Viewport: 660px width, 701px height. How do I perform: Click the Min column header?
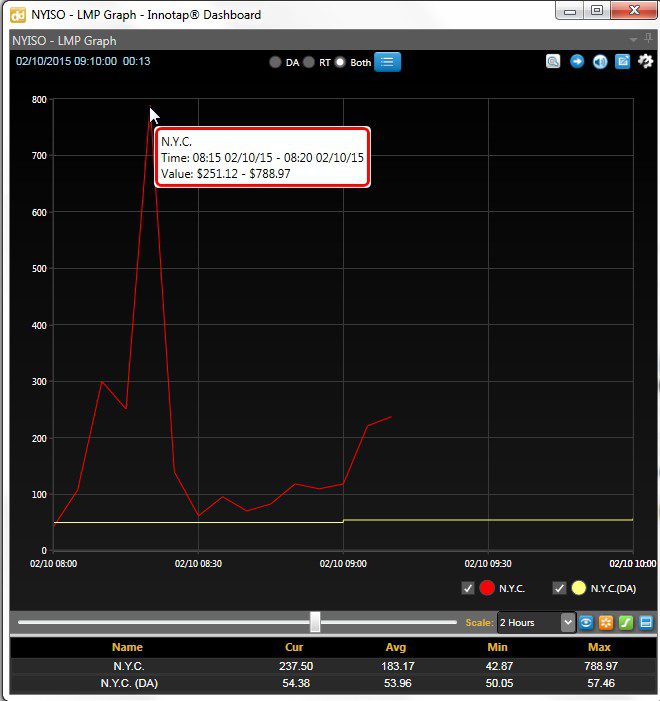[498, 647]
